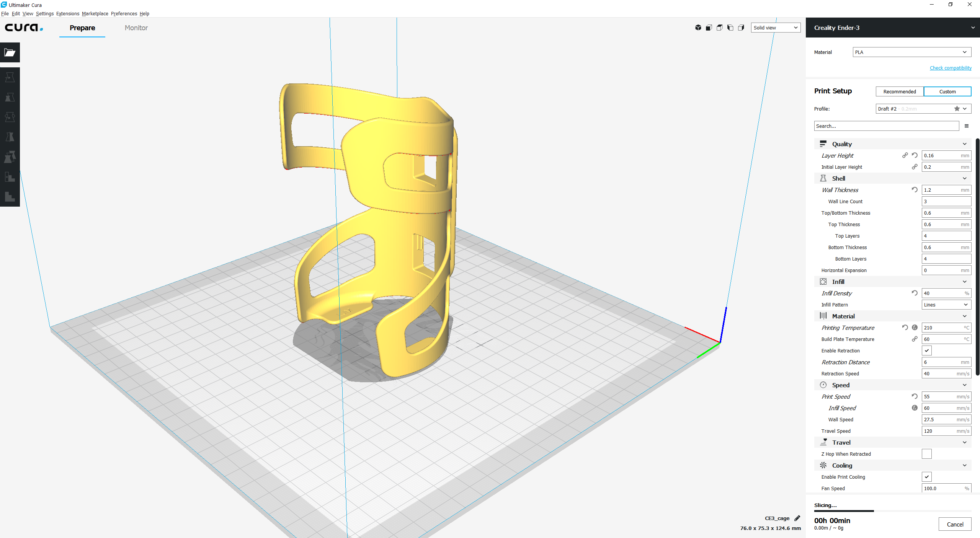Viewport: 980px width, 538px height.
Task: Click the settings panel vertical scrollbar
Action: click(977, 256)
